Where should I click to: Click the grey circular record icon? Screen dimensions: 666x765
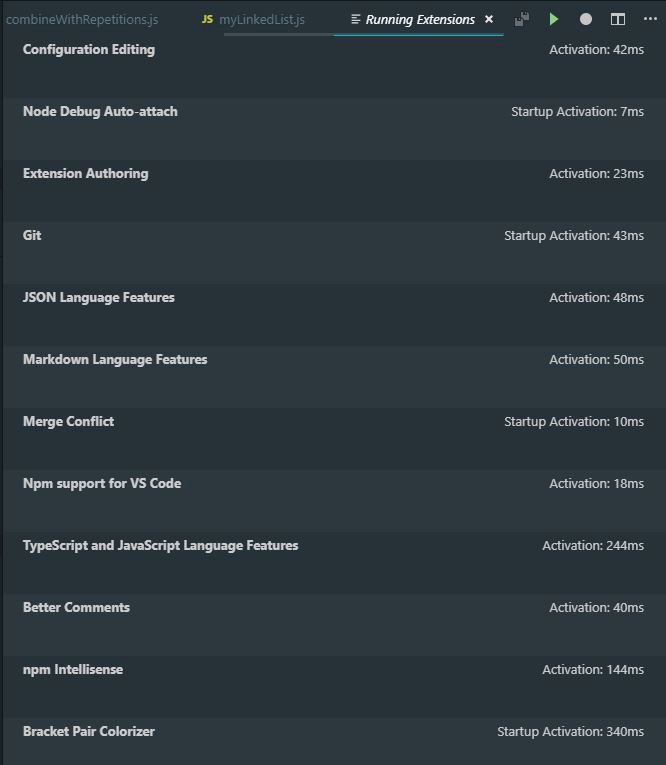[585, 19]
